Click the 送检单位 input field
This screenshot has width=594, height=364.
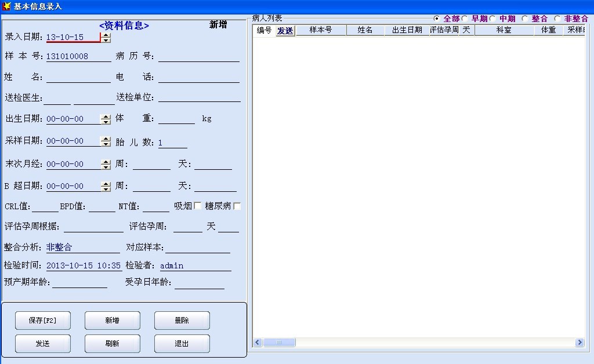(x=200, y=97)
